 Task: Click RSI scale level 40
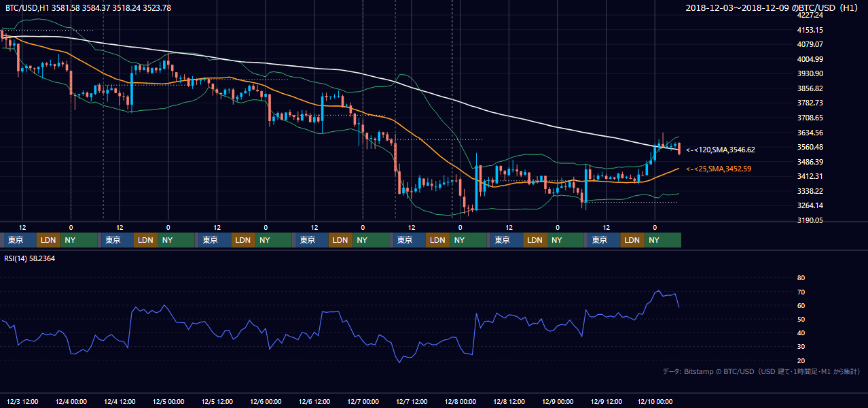[801, 333]
